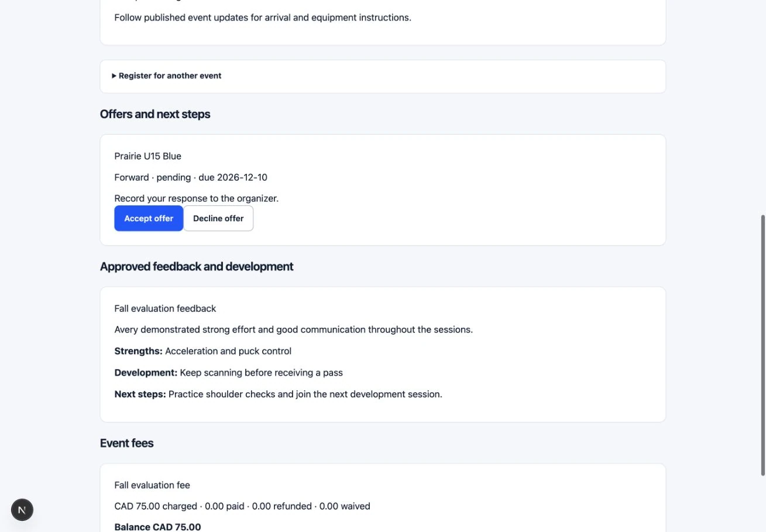Click the Offers and next steps heading
766x532 pixels.
[x=155, y=114]
